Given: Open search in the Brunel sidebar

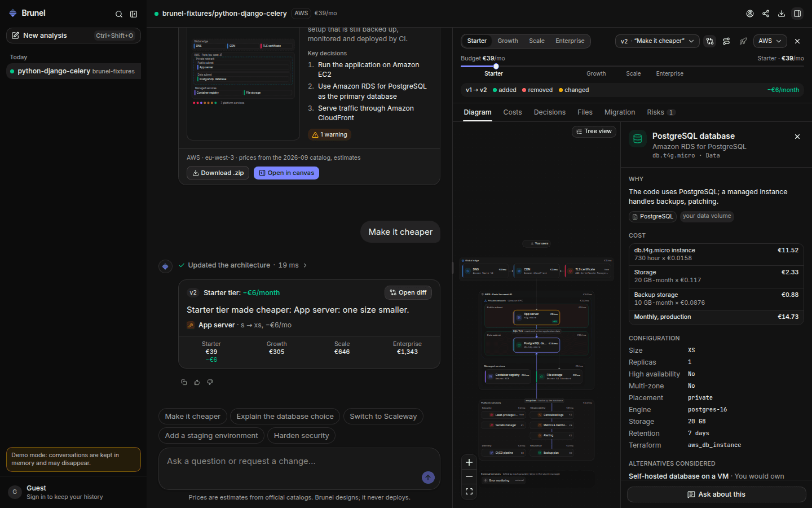Looking at the screenshot, I should tap(119, 14).
